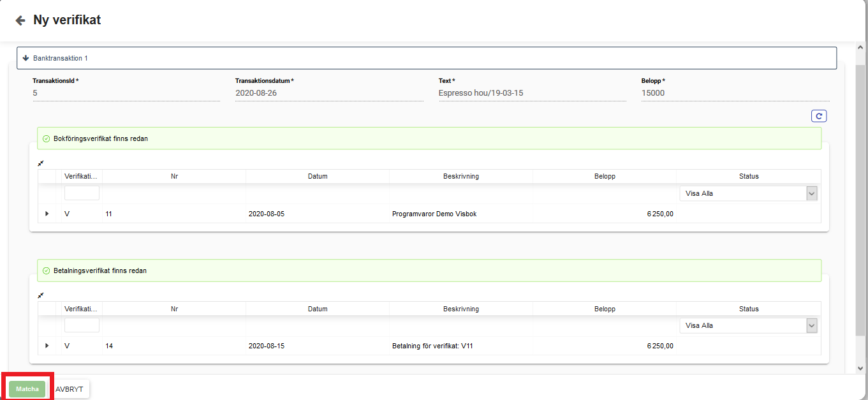Click the refresh icon below Belopp field
The image size is (868, 400).
pos(819,116)
